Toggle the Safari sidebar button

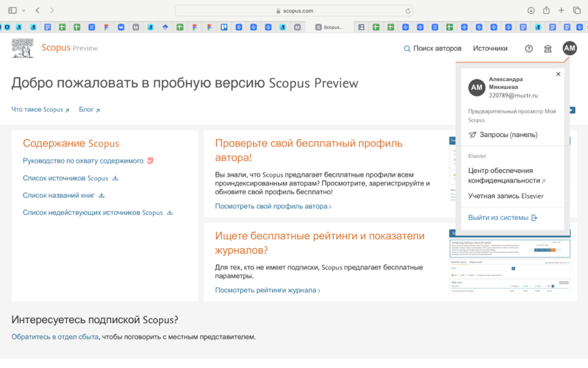tap(12, 10)
